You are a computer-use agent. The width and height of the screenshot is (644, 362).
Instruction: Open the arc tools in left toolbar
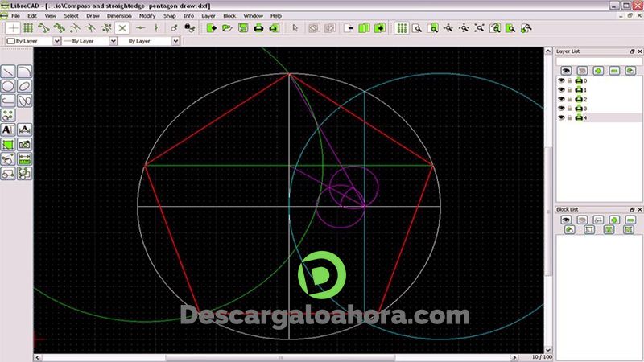[x=25, y=72]
